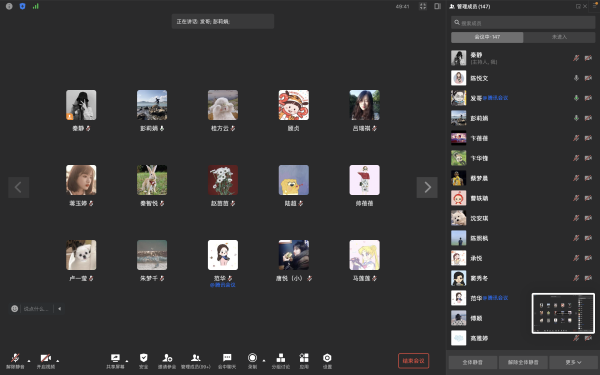
Task: Select the 会议中·147 tab
Action: pyautogui.click(x=487, y=37)
